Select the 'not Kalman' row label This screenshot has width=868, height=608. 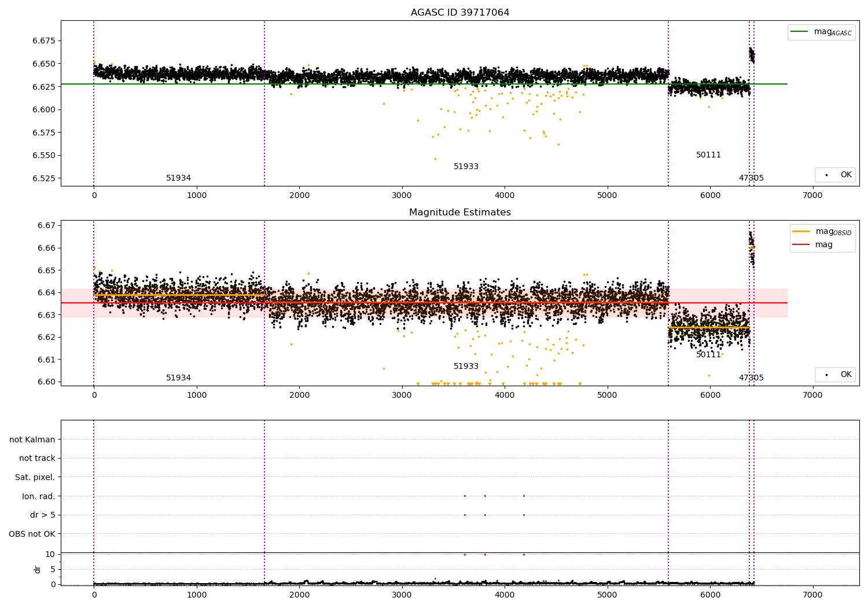coord(32,439)
